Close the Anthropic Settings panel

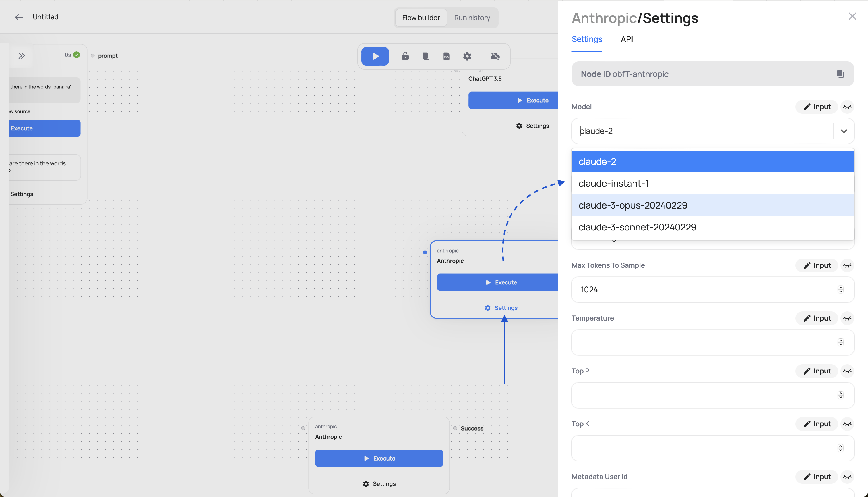tap(852, 16)
